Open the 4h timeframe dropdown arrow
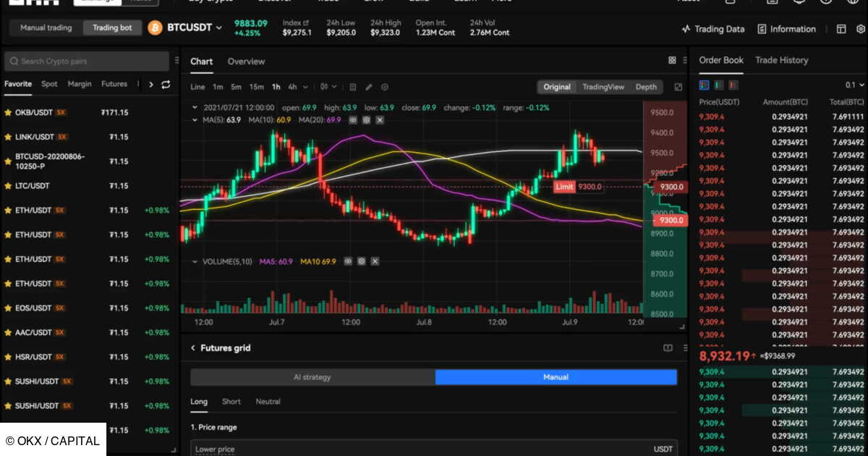The image size is (868, 456). click(304, 86)
